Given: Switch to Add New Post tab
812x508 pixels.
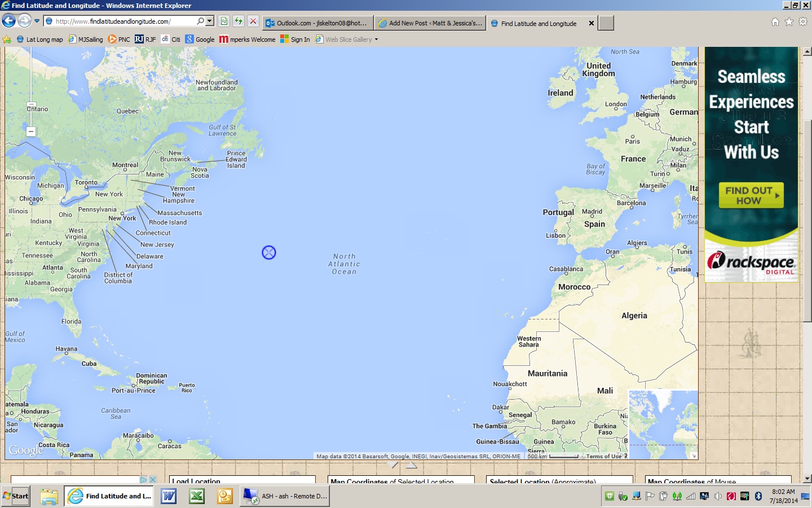Looking at the screenshot, I should [430, 23].
